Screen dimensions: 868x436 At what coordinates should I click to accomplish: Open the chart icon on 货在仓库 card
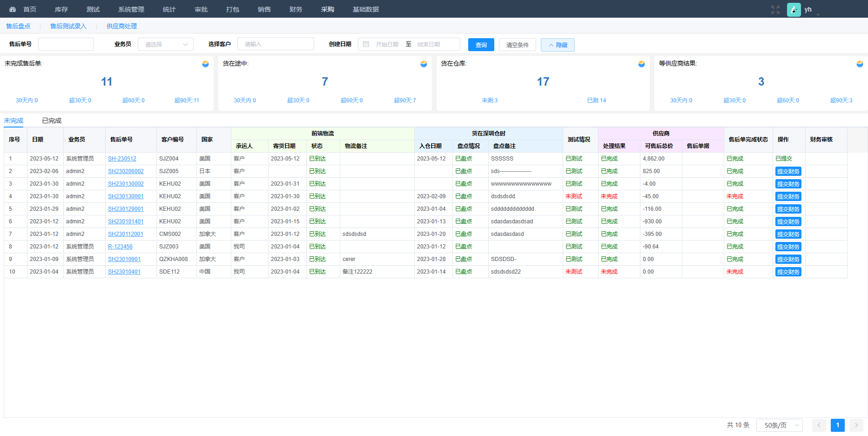641,64
